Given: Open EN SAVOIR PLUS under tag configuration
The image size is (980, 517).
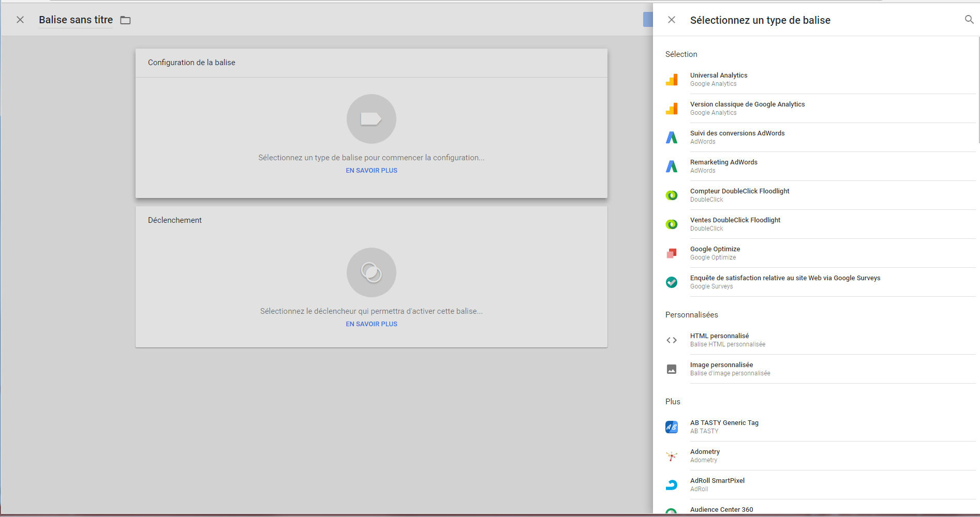Looking at the screenshot, I should click(x=372, y=171).
